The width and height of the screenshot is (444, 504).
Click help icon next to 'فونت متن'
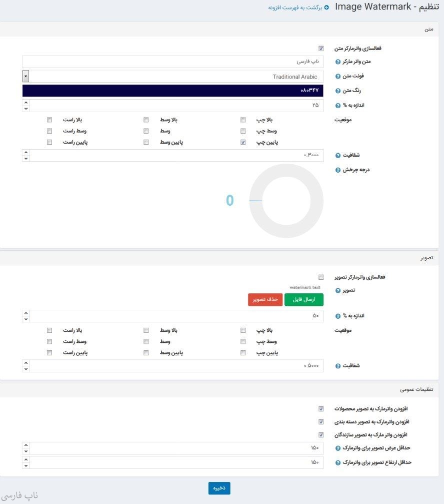coord(337,77)
